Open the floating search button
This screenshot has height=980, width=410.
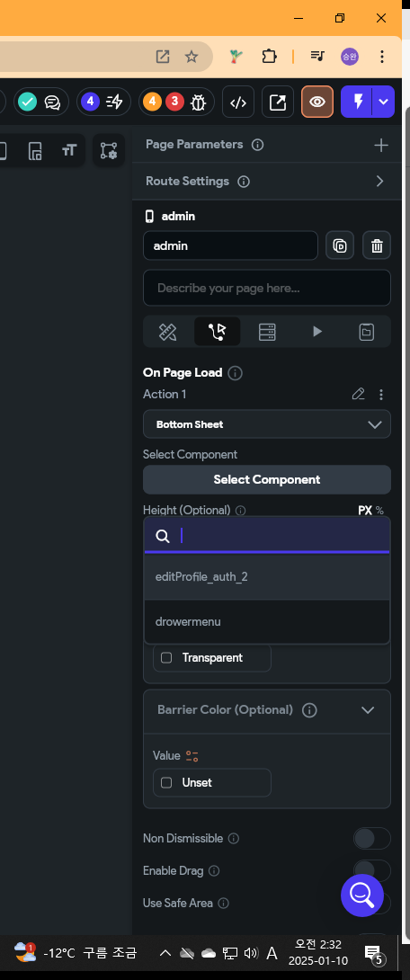(361, 895)
